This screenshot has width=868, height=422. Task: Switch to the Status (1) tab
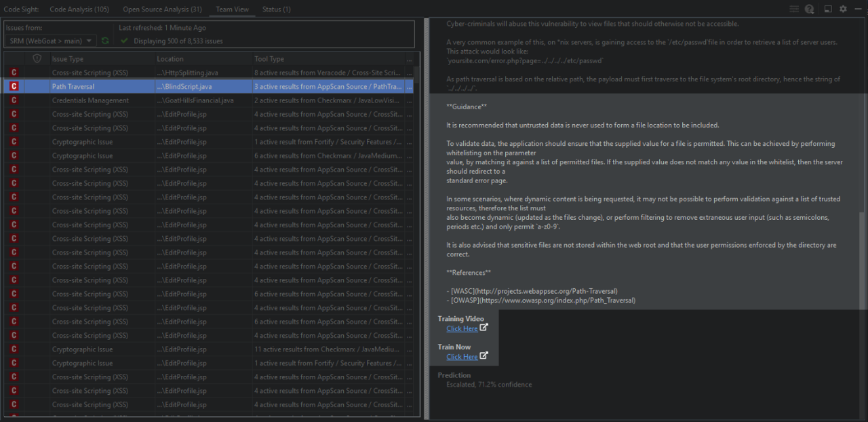(x=276, y=9)
